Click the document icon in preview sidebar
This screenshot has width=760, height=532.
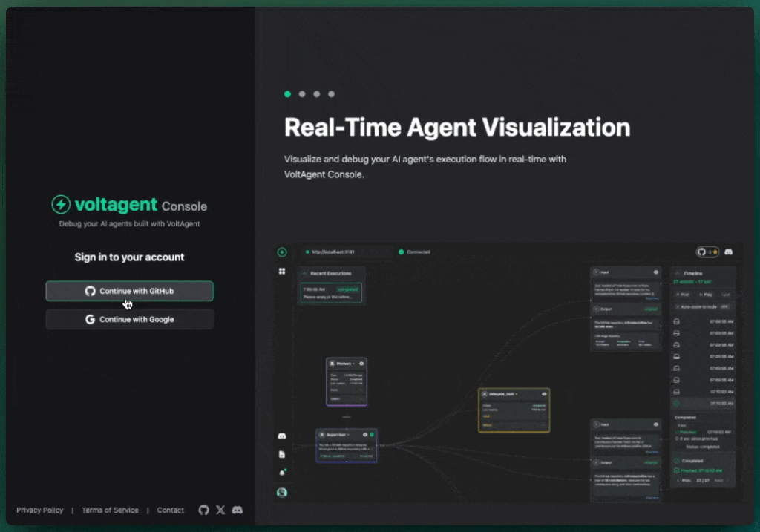282,453
